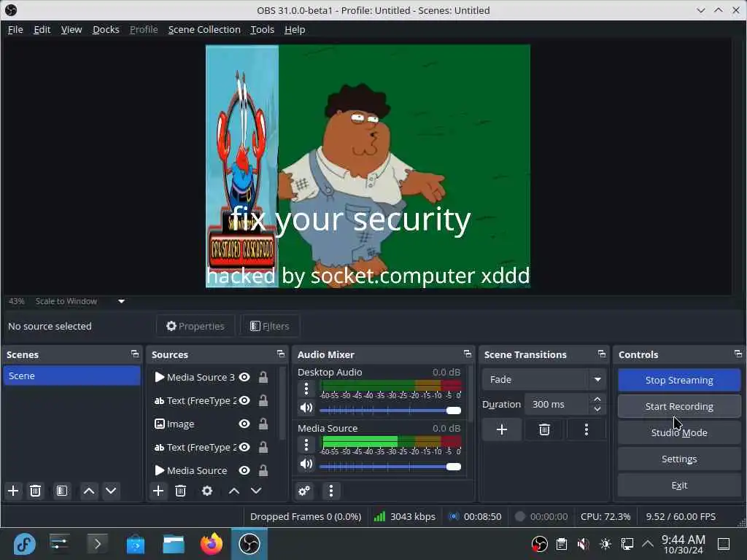Open the Fade transition dropdown
747x560 pixels.
click(543, 379)
